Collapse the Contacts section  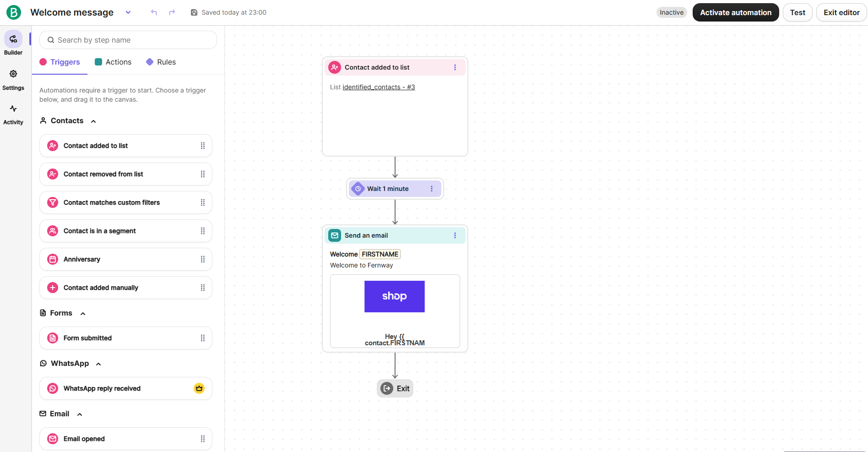tap(93, 121)
